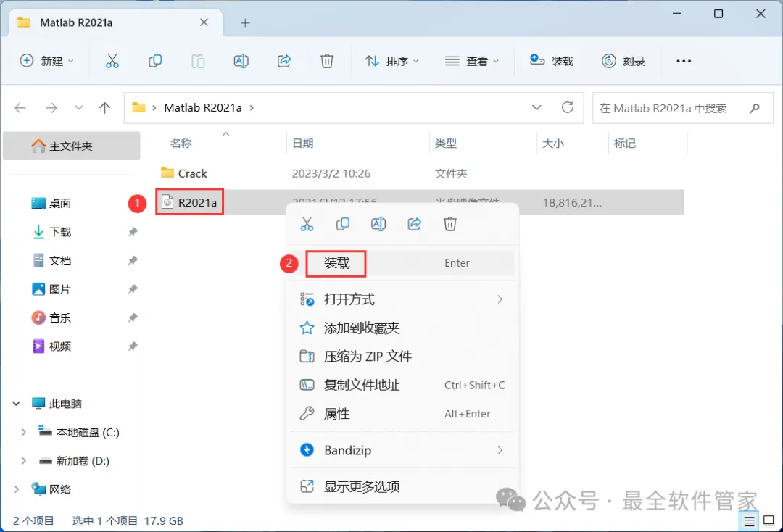Click the Delete icon in the context menu
Image resolution: width=783 pixels, height=532 pixels.
point(450,224)
